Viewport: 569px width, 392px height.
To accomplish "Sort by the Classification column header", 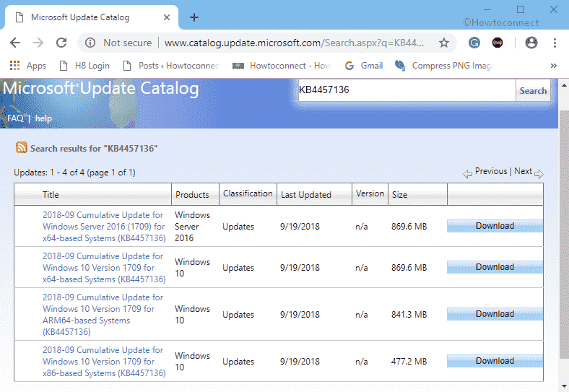I will click(248, 193).
